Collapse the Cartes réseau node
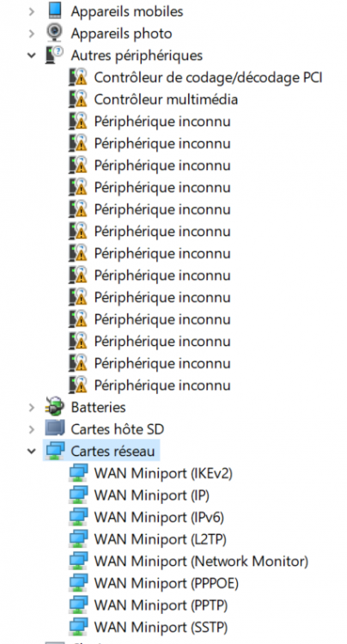 [x=32, y=451]
